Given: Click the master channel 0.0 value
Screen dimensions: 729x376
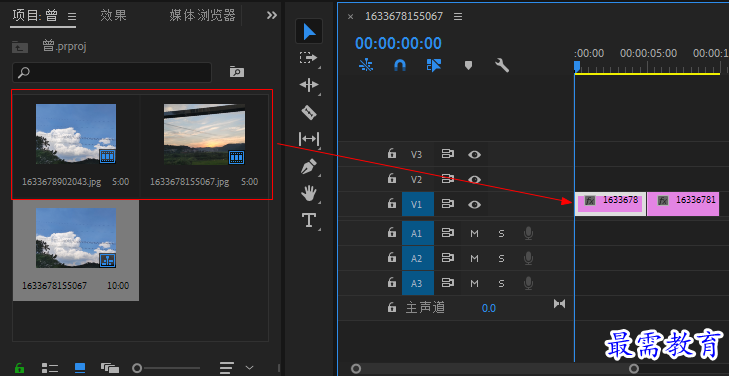Looking at the screenshot, I should coord(489,308).
